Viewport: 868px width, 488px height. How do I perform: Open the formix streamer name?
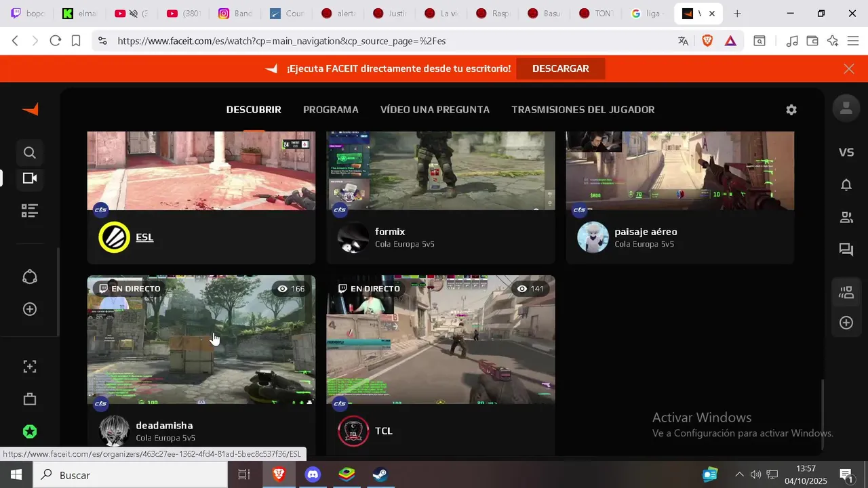point(390,232)
